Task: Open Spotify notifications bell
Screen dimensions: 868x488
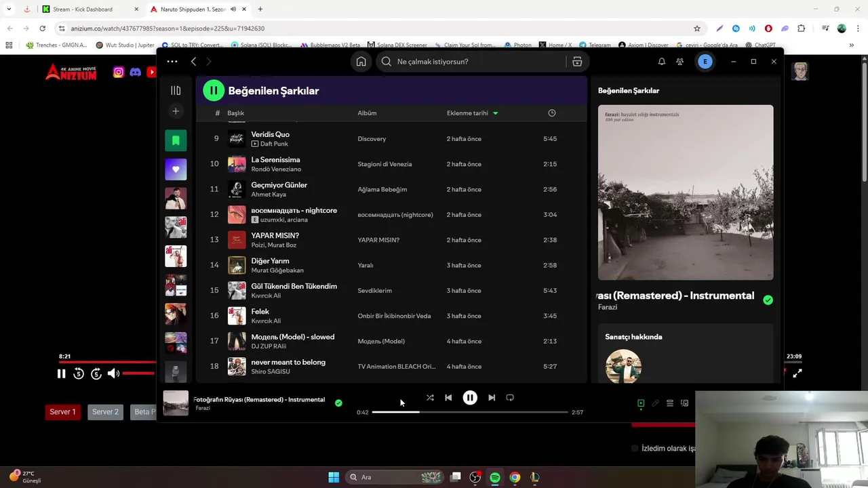Action: tap(662, 62)
